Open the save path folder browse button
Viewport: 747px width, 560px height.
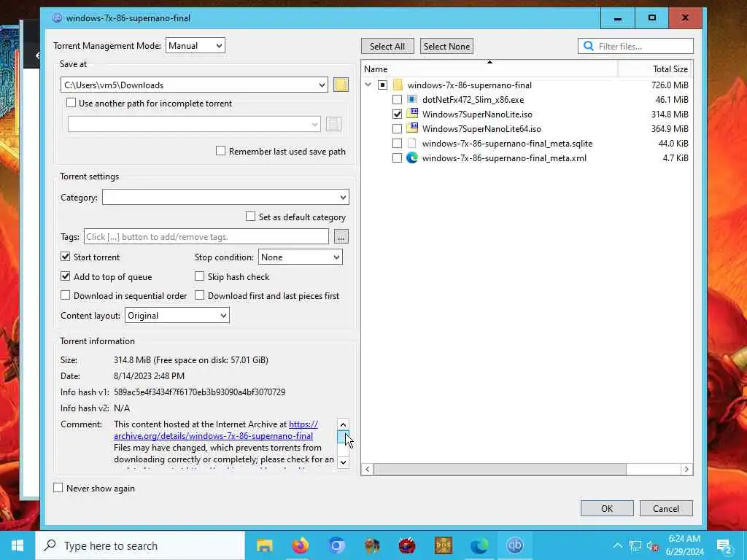pyautogui.click(x=341, y=85)
